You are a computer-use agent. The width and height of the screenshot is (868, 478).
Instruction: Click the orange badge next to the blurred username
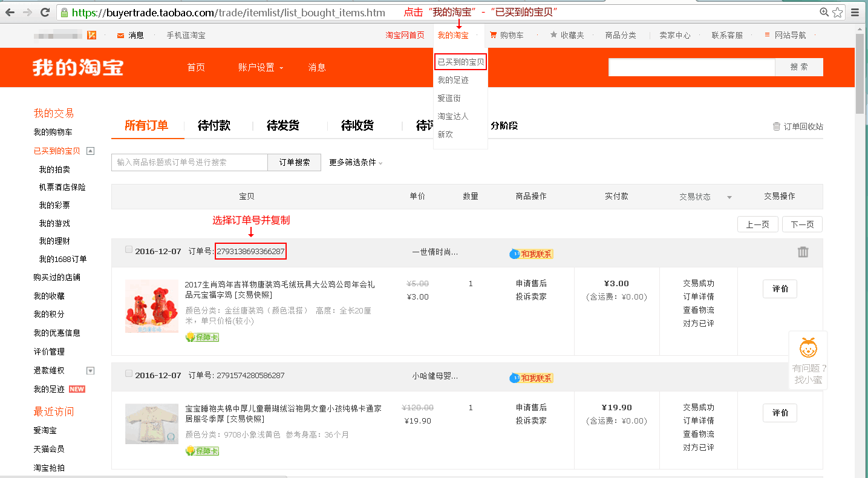pos(92,35)
